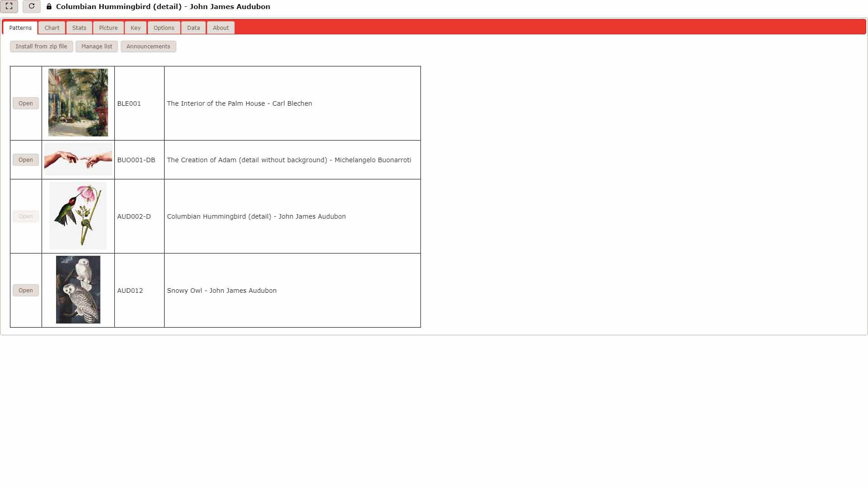Open the Manage list dialog
The image size is (868, 488).
pyautogui.click(x=97, y=46)
